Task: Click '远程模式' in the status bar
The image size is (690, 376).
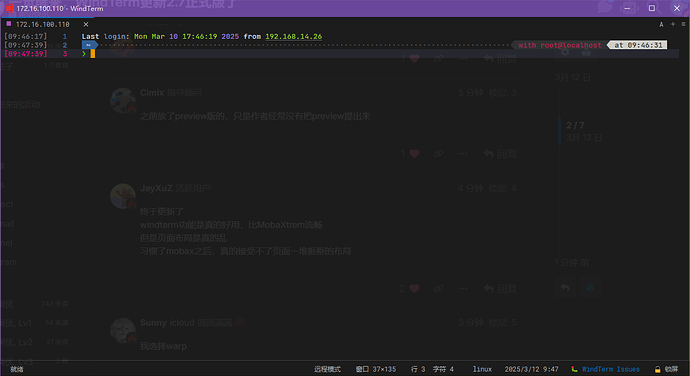Action: [327, 369]
